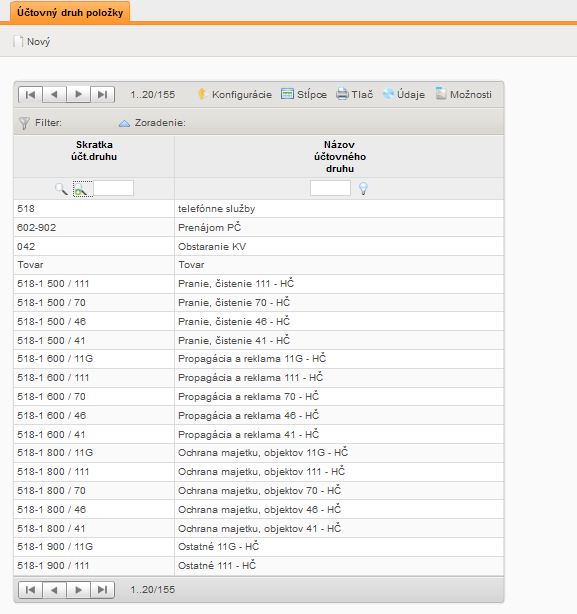Open the Údaje data menu

coord(404,94)
